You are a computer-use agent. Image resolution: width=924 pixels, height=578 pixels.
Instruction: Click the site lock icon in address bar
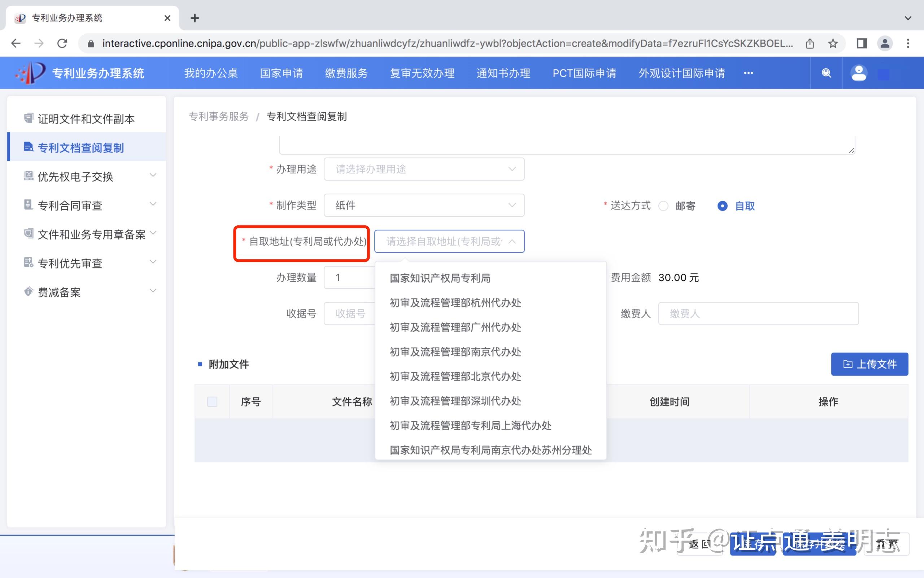(91, 44)
